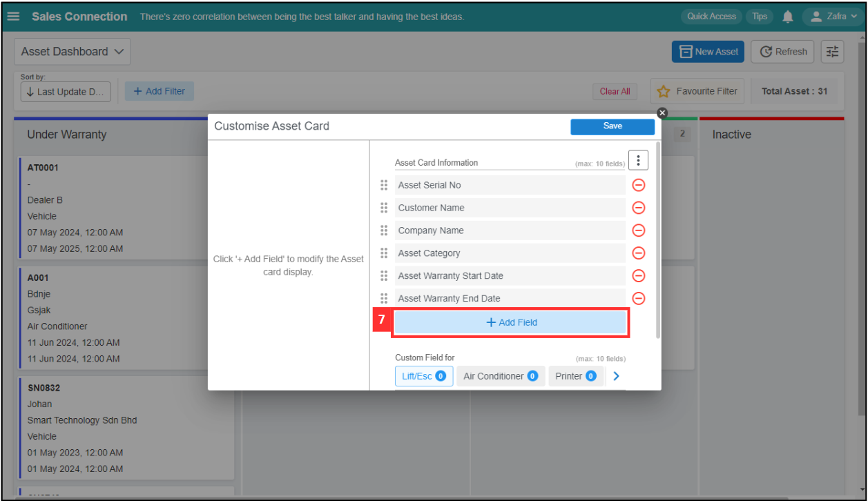Viewport: 868px width, 501px height.
Task: Select the Lift/Esc custom field tab
Action: tap(424, 376)
